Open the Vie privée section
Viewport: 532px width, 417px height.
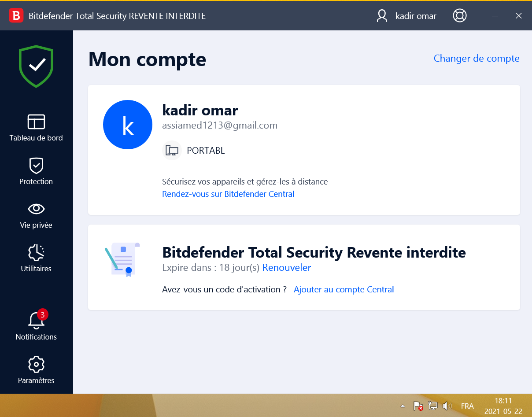(x=36, y=215)
